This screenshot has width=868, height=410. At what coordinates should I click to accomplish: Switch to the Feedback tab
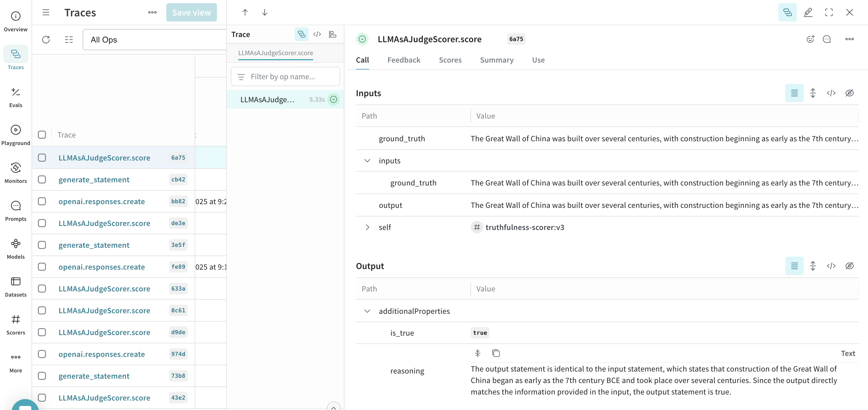pos(404,60)
